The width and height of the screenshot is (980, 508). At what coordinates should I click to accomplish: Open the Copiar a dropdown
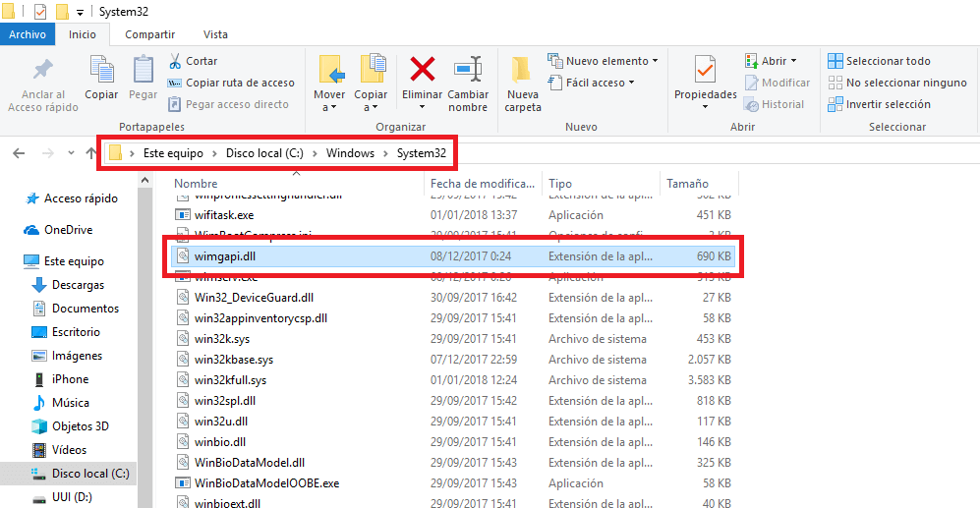pyautogui.click(x=371, y=107)
